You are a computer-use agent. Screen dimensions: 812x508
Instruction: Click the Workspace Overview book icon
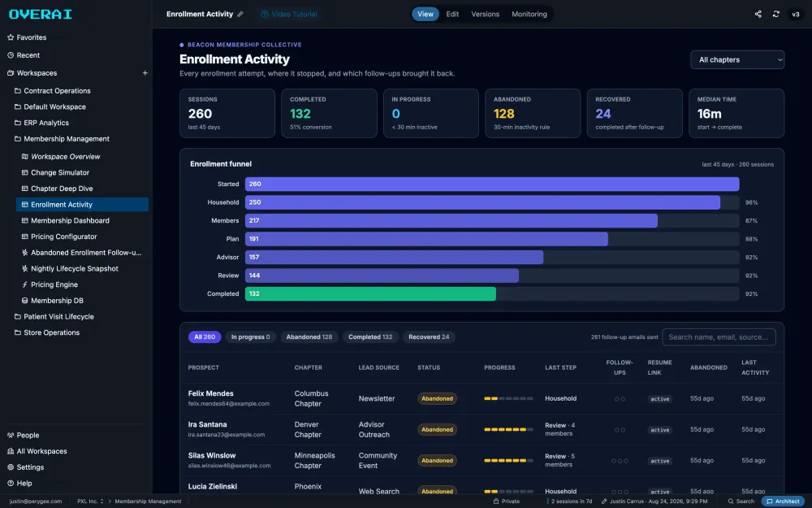coord(24,157)
